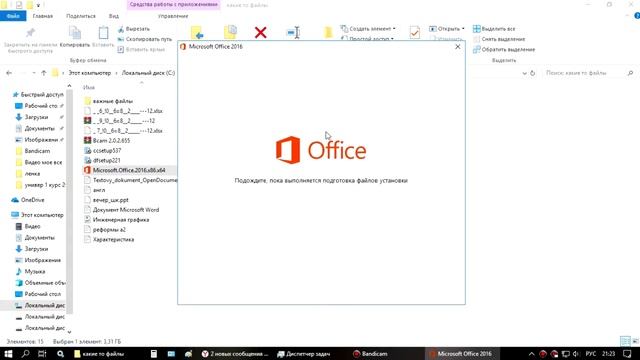Switch to the Вид ribbon tab
Image resolution: width=640 pixels, height=360 pixels.
(114, 16)
